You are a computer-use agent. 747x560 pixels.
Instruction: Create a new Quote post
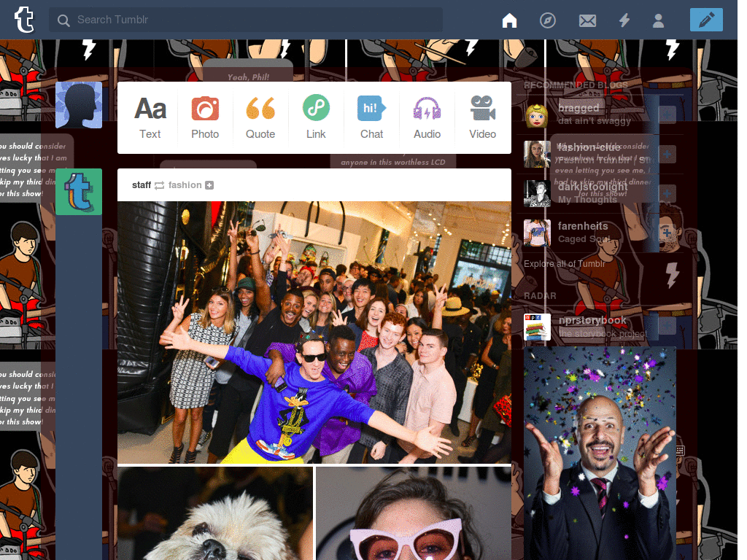[x=260, y=117]
